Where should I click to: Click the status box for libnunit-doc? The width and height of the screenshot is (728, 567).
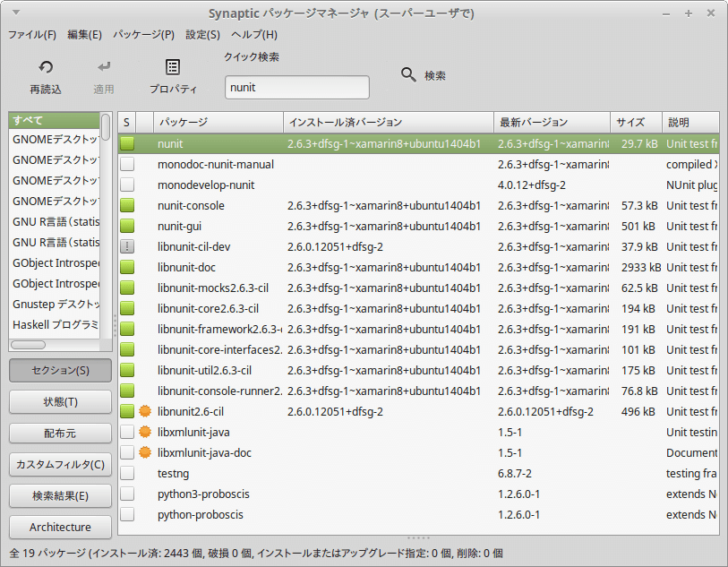click(x=127, y=267)
